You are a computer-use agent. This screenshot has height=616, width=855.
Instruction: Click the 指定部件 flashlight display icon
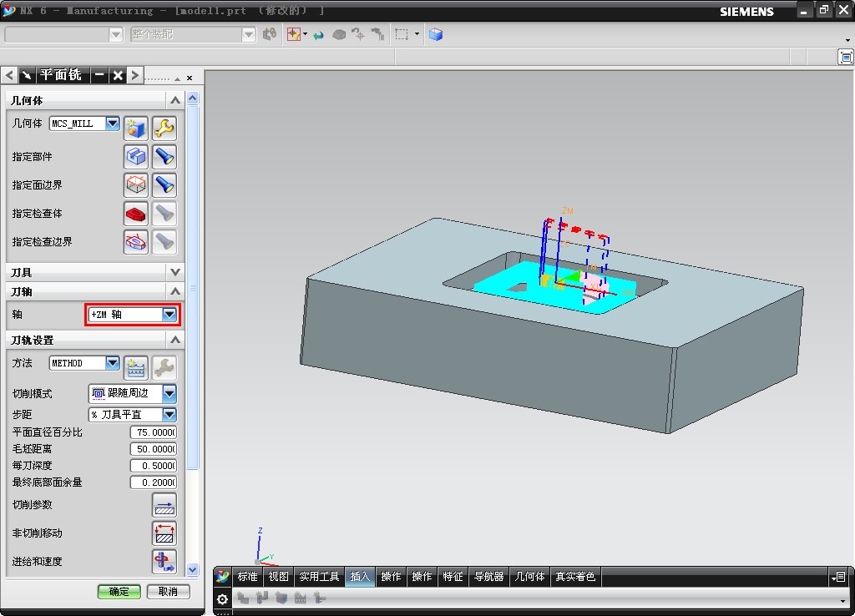pyautogui.click(x=164, y=156)
